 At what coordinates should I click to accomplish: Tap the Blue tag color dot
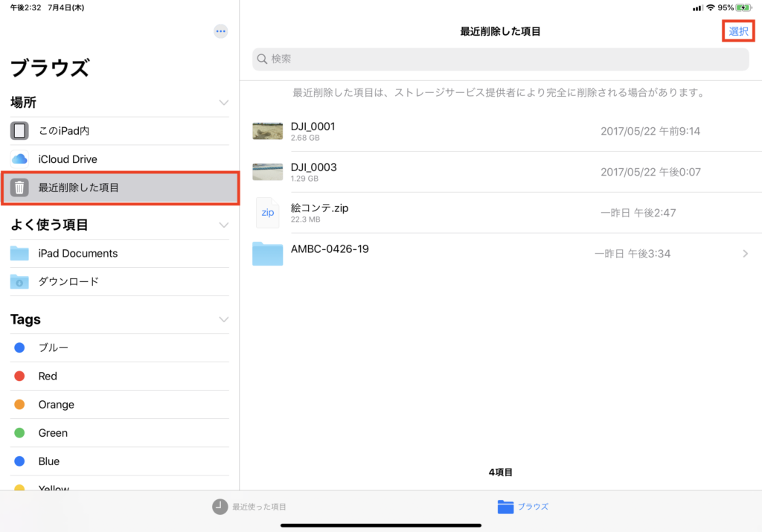[x=19, y=461]
